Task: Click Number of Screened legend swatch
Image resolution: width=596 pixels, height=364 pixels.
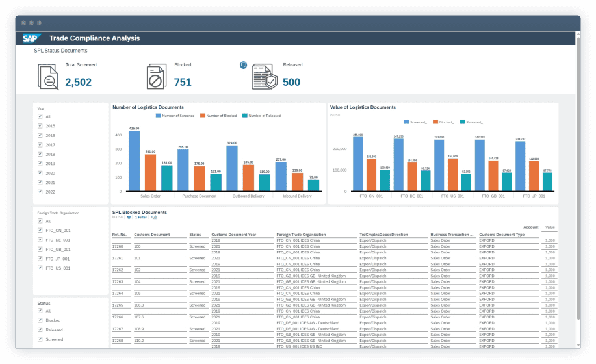Action: 158,116
